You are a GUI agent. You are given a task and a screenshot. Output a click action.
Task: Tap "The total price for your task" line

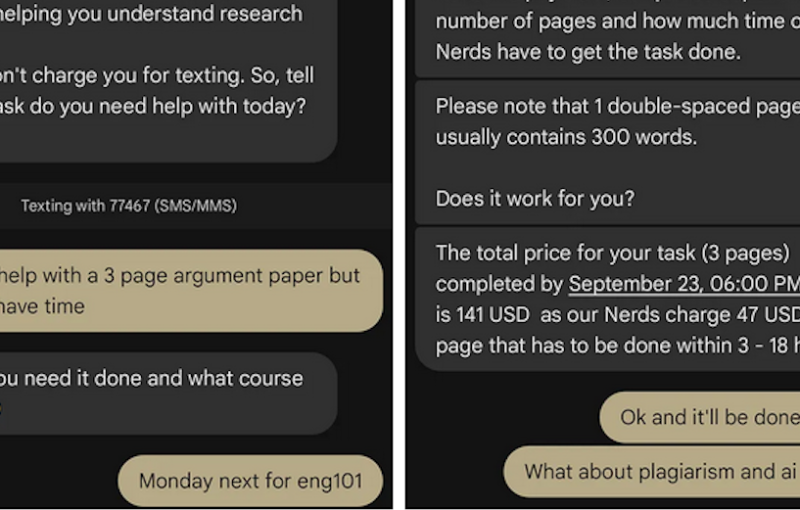(x=616, y=252)
